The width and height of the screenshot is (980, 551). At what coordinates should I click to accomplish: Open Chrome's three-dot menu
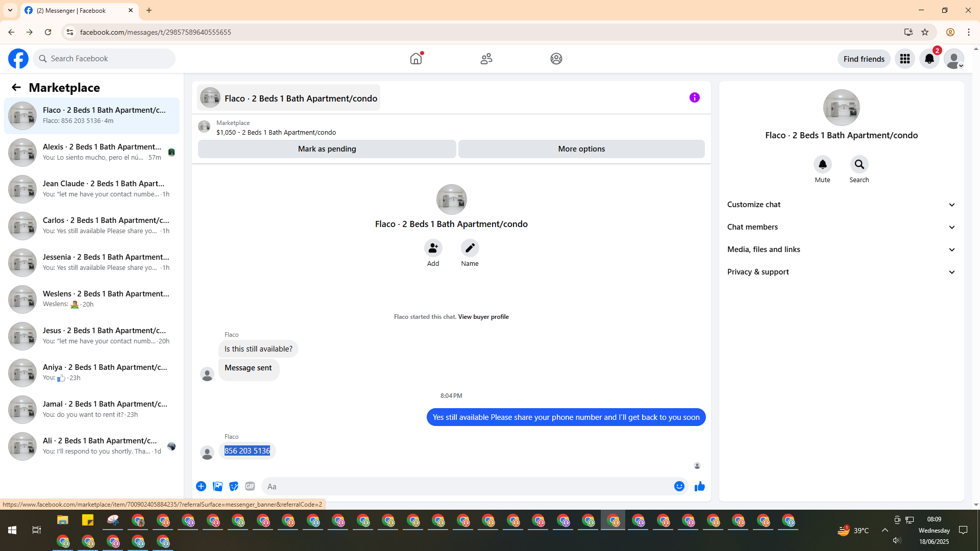point(969,32)
